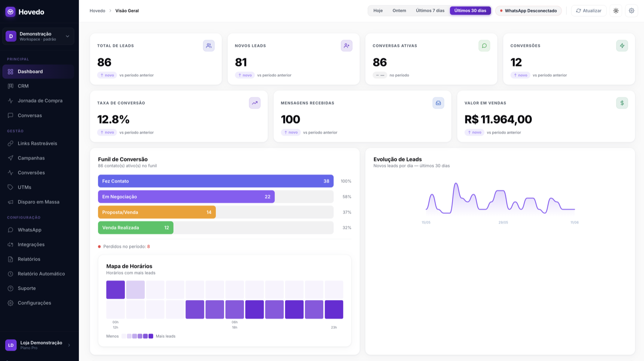
Task: Click the Mensagens Recebidas value 100
Action: click(291, 119)
